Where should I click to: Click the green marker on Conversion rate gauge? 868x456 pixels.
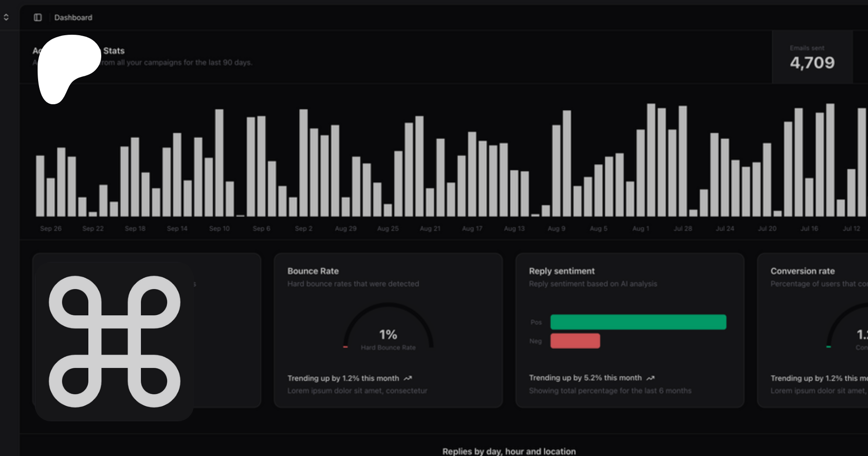[828, 347]
